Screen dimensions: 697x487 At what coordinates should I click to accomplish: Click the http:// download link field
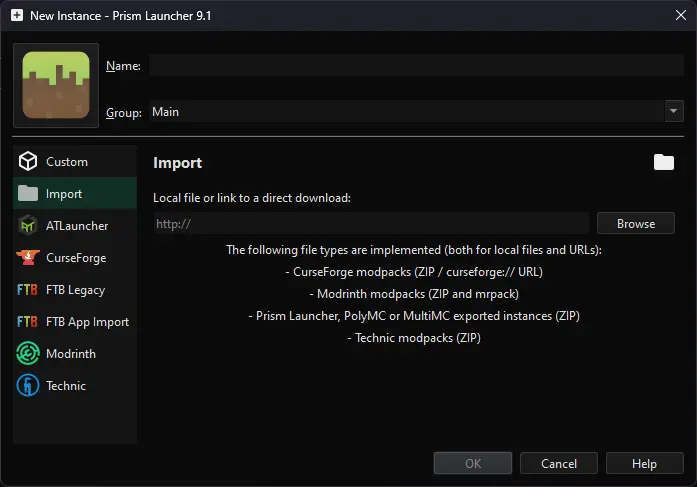pyautogui.click(x=370, y=224)
